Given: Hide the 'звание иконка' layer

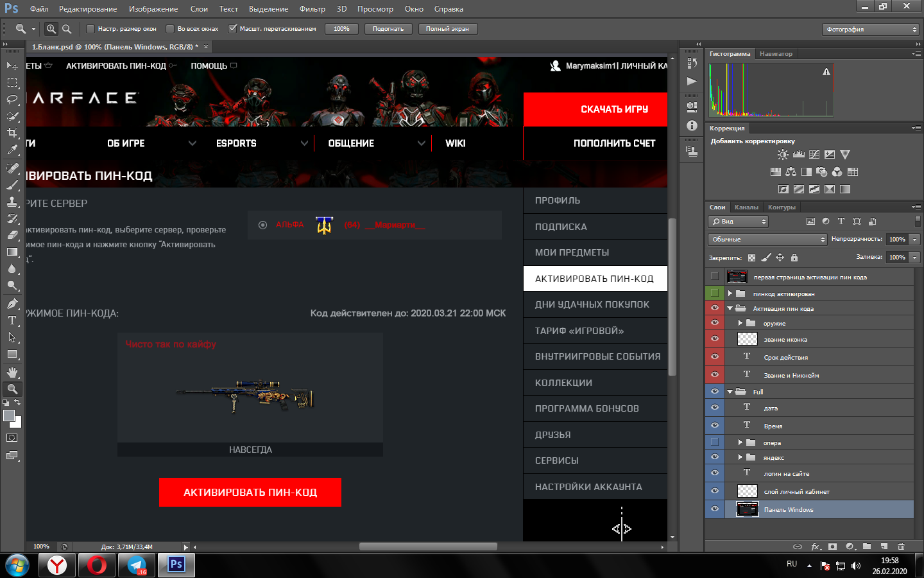Looking at the screenshot, I should pyautogui.click(x=714, y=338).
